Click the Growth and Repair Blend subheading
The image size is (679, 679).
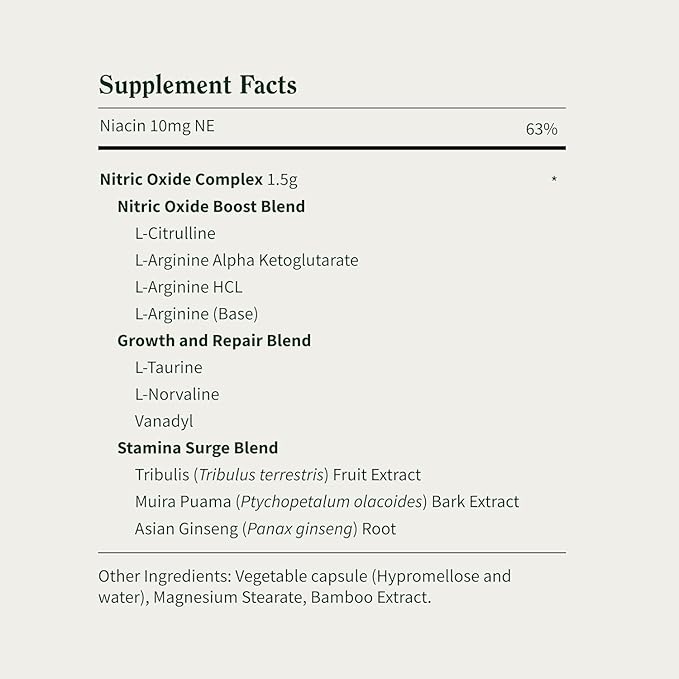214,340
